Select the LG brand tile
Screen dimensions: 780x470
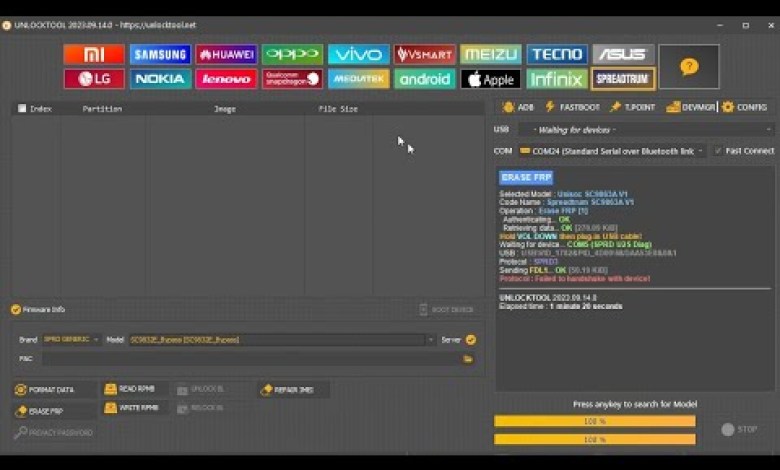(94, 79)
